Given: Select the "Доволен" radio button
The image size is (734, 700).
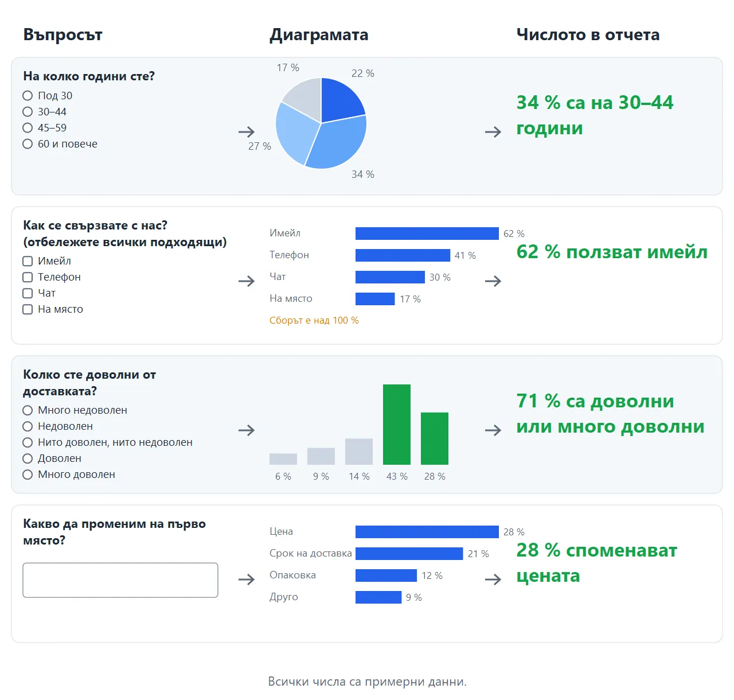Looking at the screenshot, I should pos(28,458).
